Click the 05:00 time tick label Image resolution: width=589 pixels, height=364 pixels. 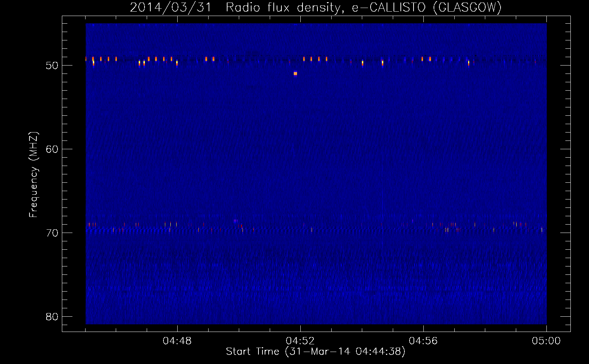pos(546,341)
